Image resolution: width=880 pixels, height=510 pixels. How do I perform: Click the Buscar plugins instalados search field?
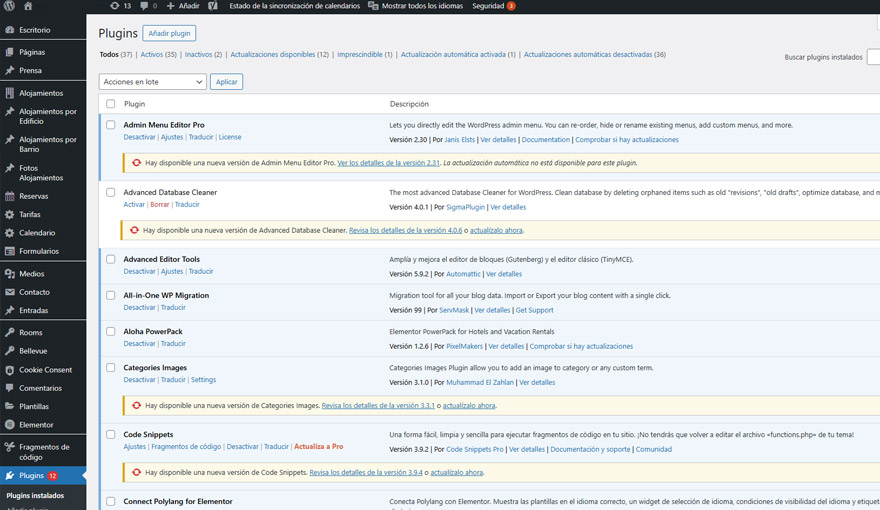(873, 57)
